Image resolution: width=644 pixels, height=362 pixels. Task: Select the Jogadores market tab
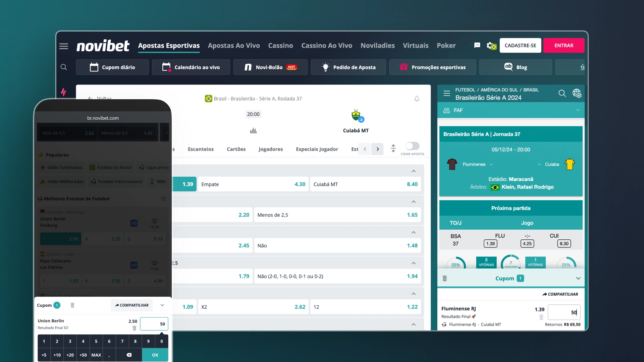click(x=271, y=149)
